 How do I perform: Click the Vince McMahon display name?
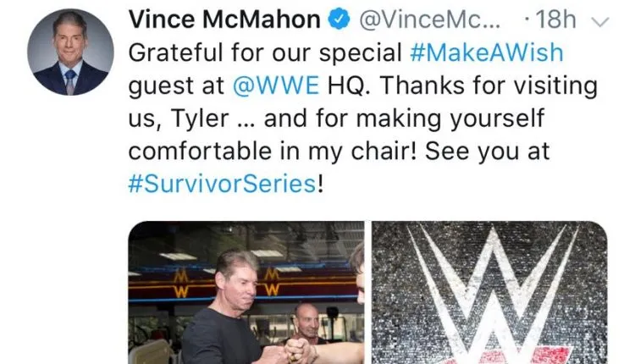(x=224, y=19)
